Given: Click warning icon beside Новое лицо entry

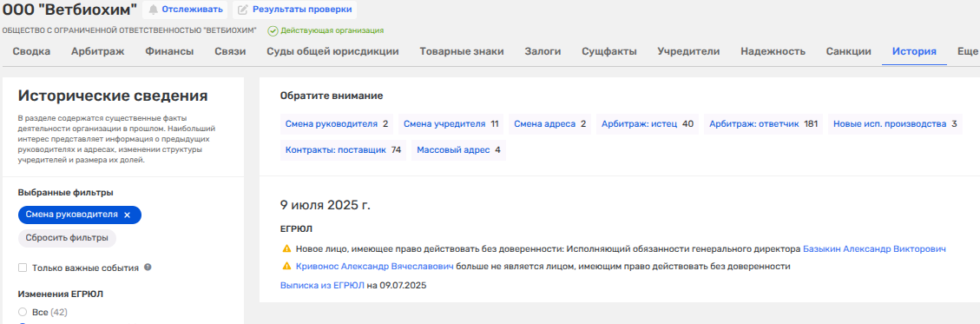Looking at the screenshot, I should point(286,248).
